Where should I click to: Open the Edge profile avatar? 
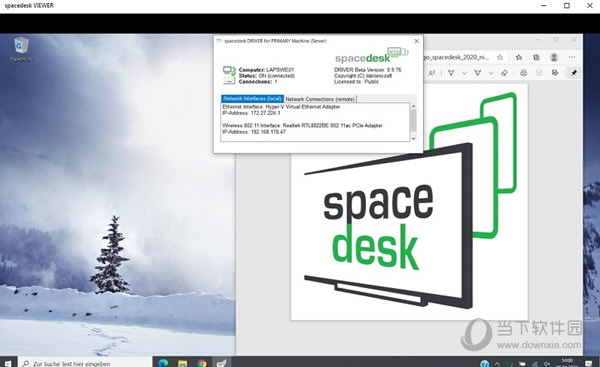554,57
